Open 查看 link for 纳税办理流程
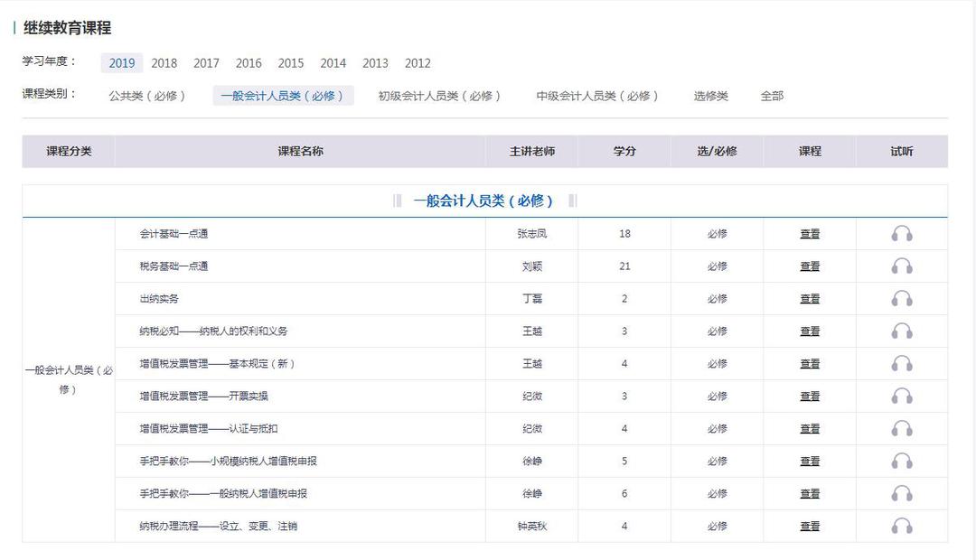976x560 pixels. 810,526
